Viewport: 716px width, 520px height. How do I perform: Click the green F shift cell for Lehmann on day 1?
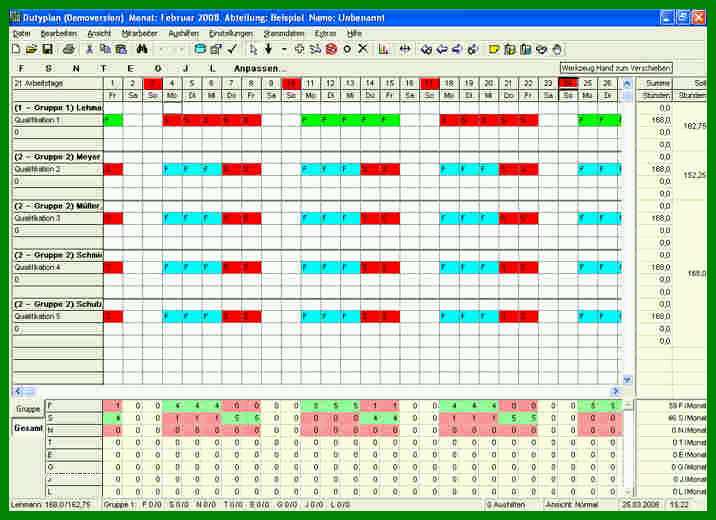tap(113, 120)
